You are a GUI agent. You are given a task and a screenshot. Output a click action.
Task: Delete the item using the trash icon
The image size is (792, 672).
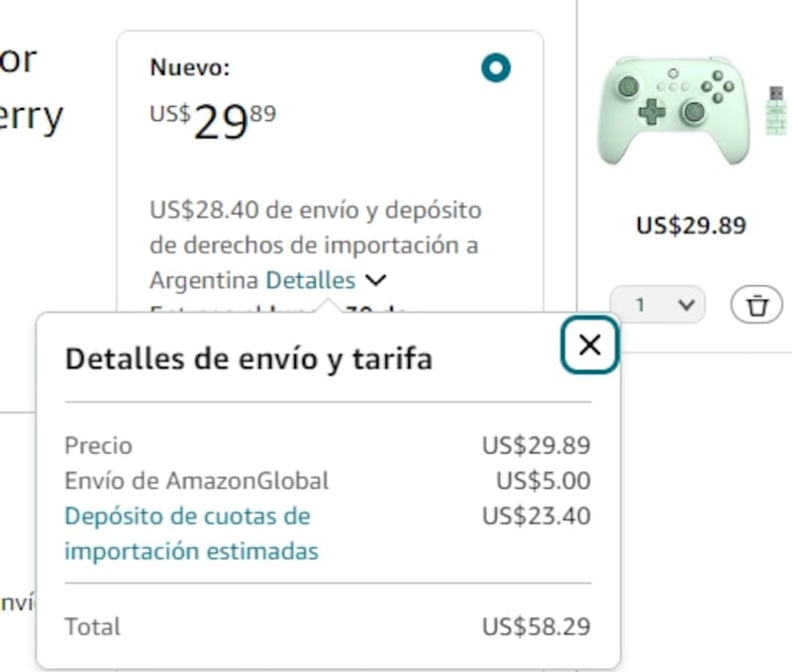[x=757, y=305]
